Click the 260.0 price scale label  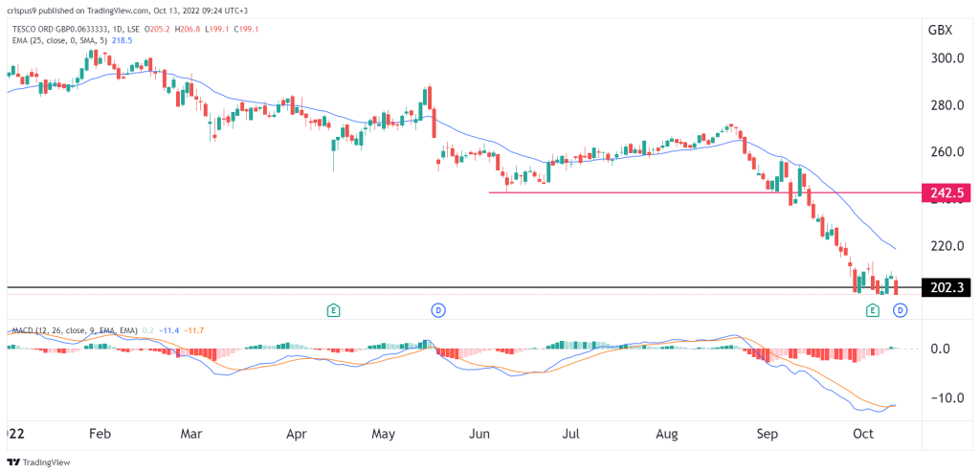tap(946, 152)
